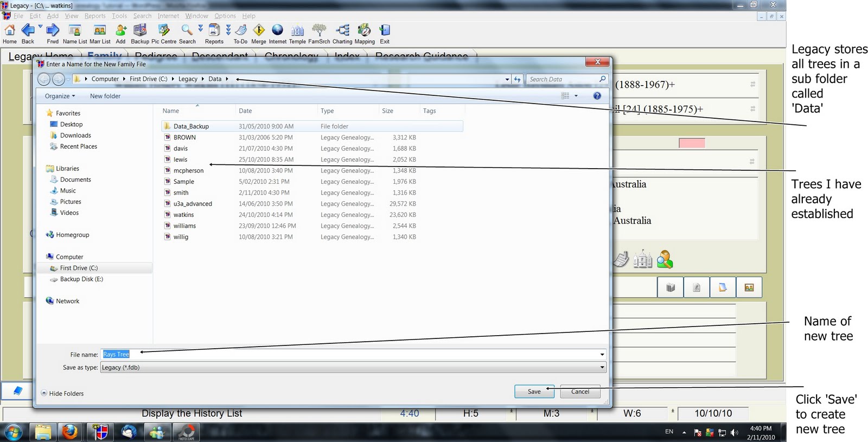Collapse the folder pane with Hide Folders

click(x=62, y=394)
